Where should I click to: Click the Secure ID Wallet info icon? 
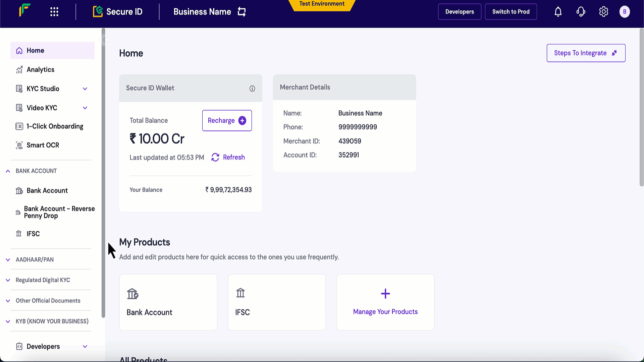(252, 88)
